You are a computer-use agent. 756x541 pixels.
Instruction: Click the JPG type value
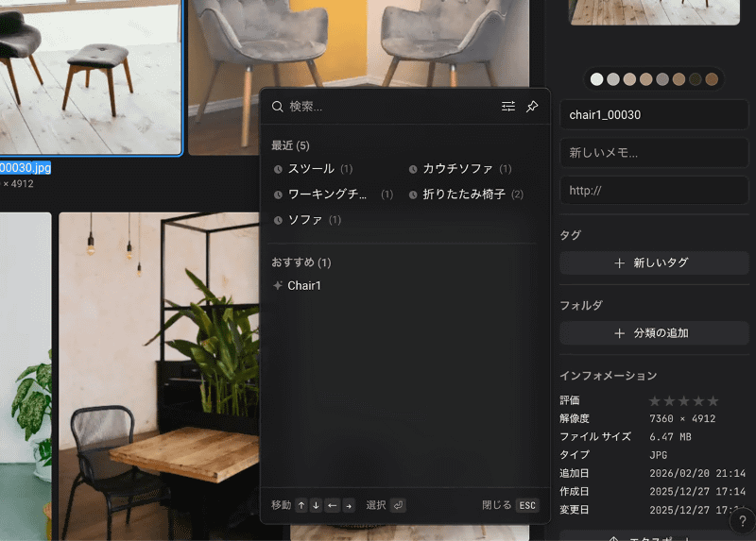(x=658, y=455)
